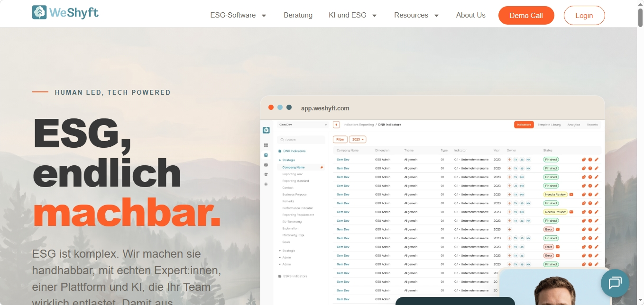The height and width of the screenshot is (305, 644).
Task: Select Contact in the sidebar
Action: [288, 188]
